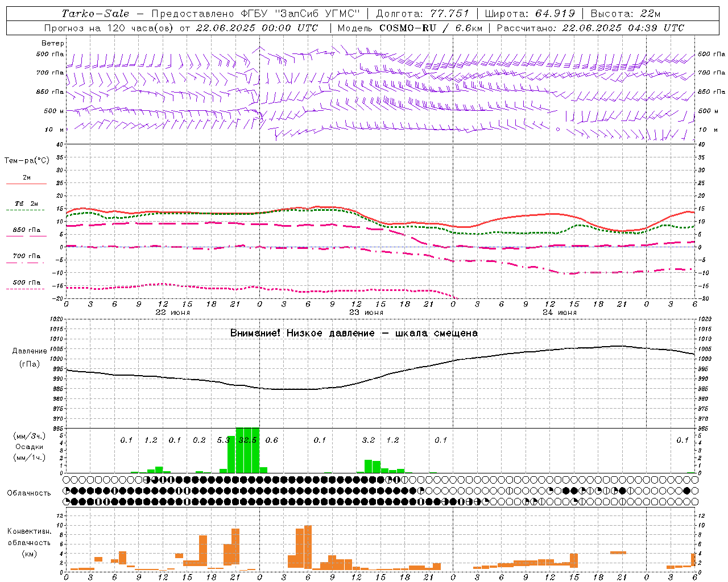Click the date label "23 июня"
Screen dimensions: 728x582
point(366,313)
